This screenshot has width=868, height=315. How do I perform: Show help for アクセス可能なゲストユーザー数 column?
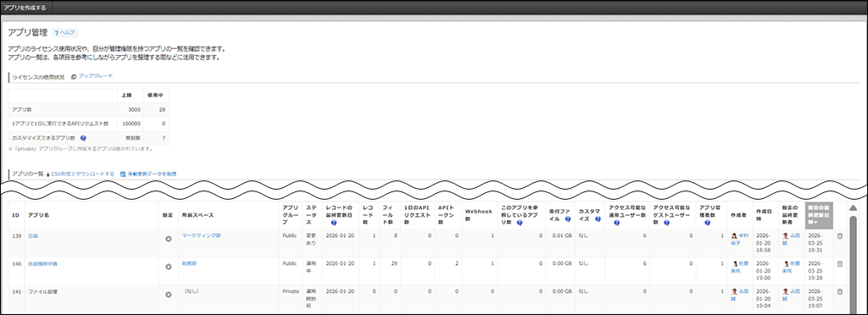coord(666,224)
